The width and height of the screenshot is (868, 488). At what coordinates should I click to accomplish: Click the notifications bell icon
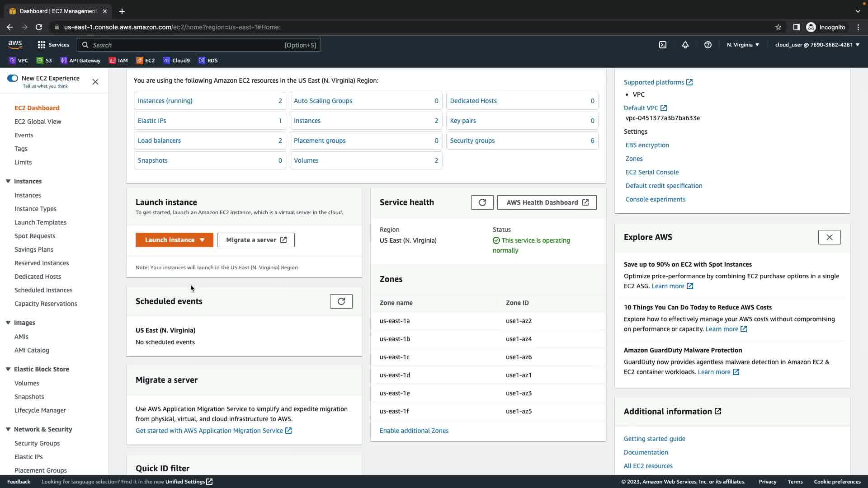(685, 45)
